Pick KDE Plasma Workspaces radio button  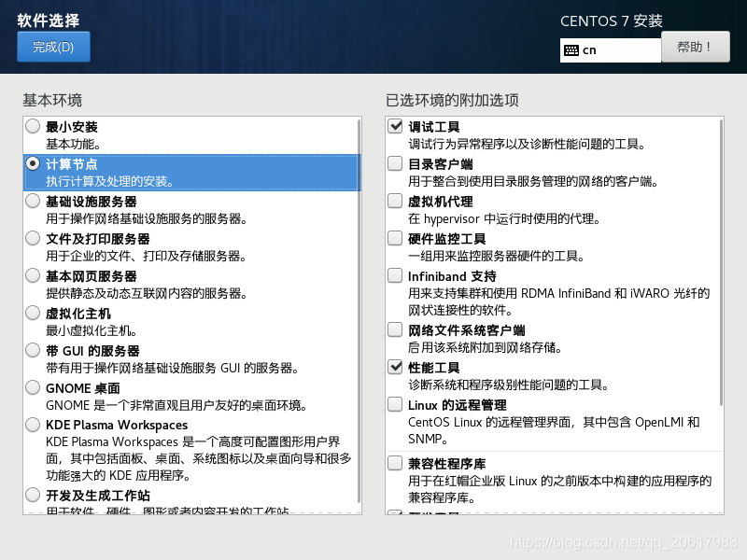pos(33,425)
